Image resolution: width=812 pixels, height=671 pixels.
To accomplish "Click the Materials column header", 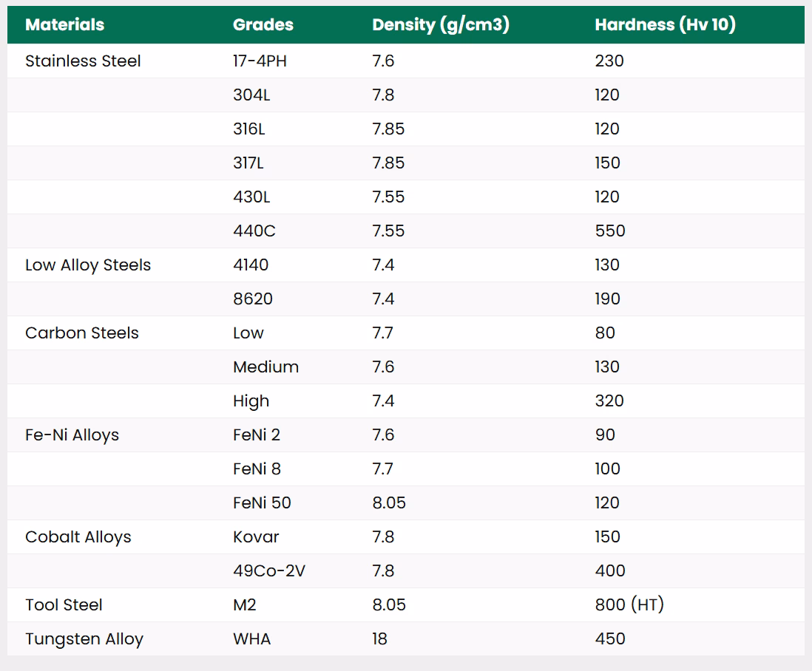I will click(64, 24).
